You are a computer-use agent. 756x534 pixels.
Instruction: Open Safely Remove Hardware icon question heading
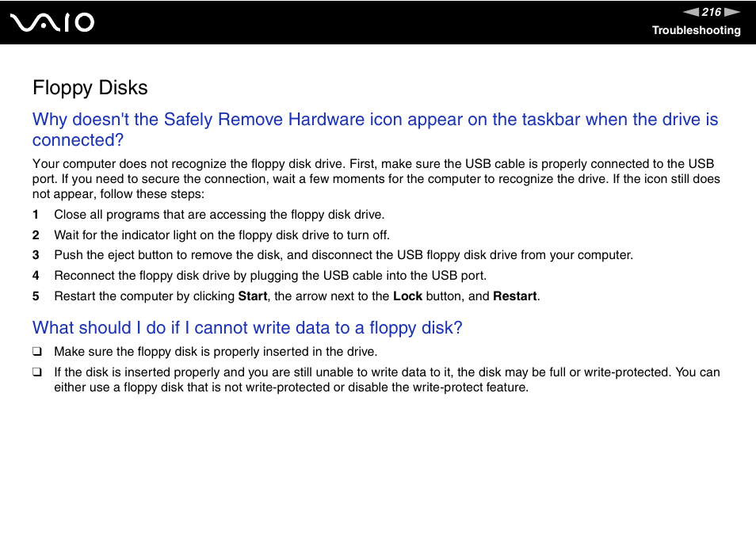point(375,130)
